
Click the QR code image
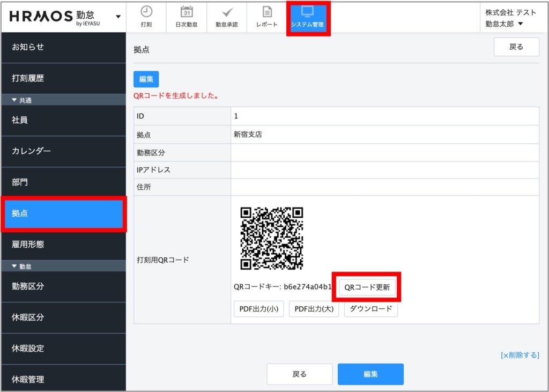tap(272, 238)
